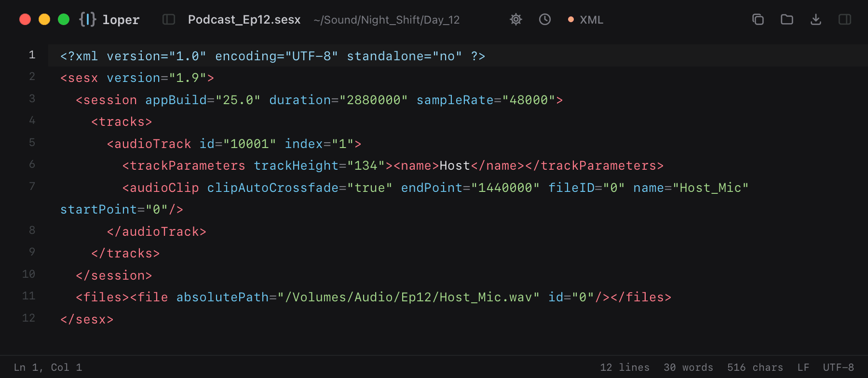The height and width of the screenshot is (378, 868).
Task: Click the Host text inside the name tag
Action: (455, 166)
